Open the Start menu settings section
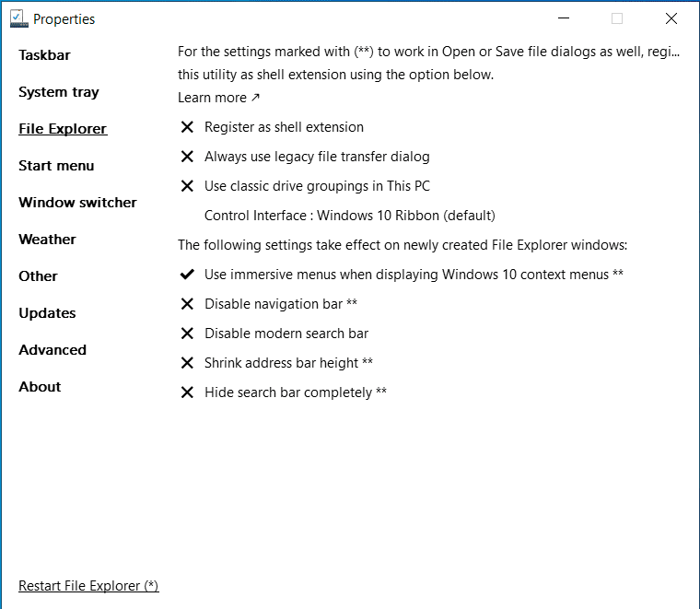This screenshot has width=700, height=609. click(56, 166)
